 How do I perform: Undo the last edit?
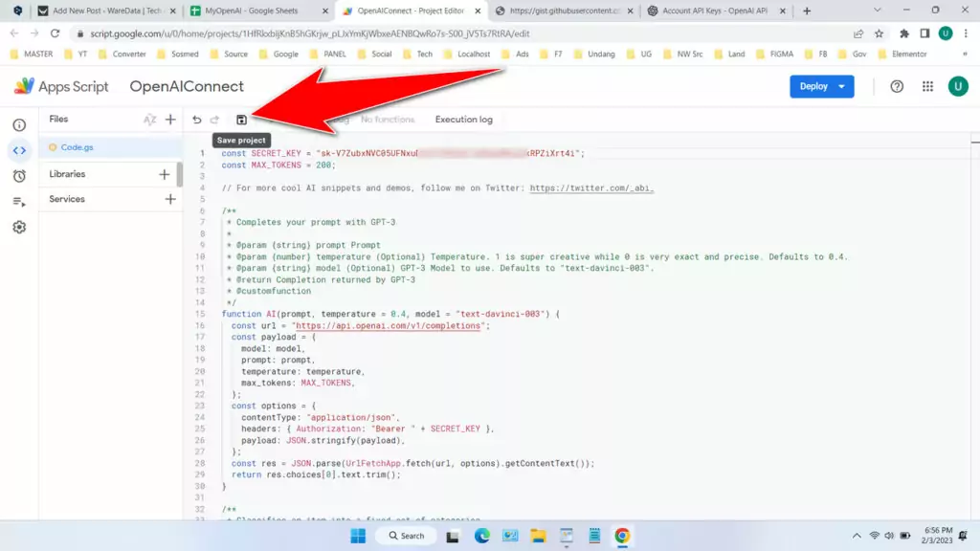(197, 120)
